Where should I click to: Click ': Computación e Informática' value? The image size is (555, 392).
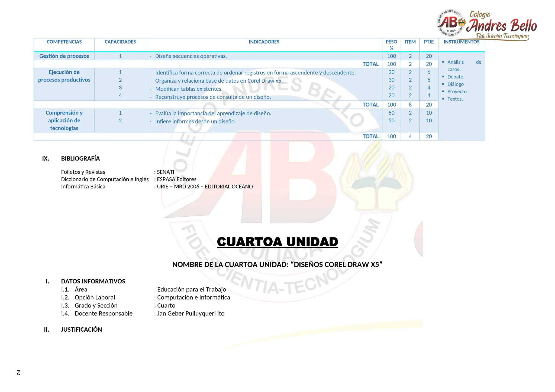point(192,297)
